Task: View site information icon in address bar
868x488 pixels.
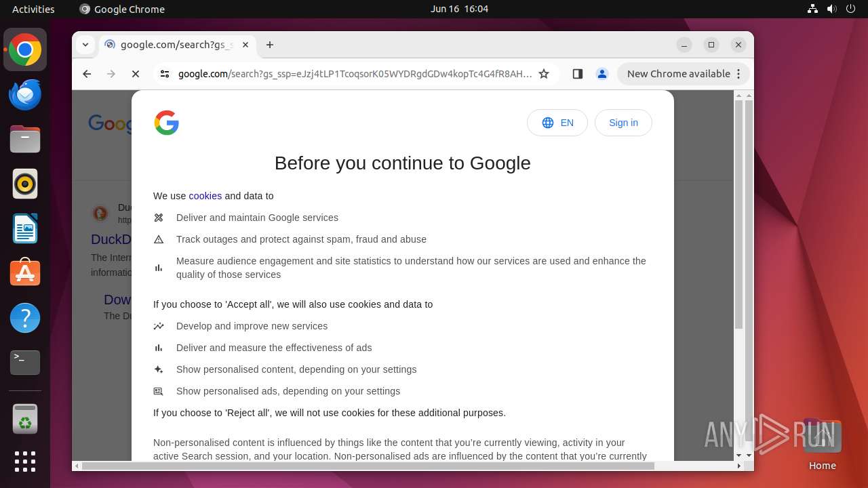Action: pos(164,74)
